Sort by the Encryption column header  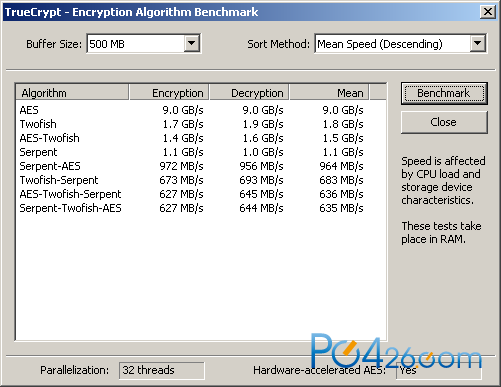[169, 93]
